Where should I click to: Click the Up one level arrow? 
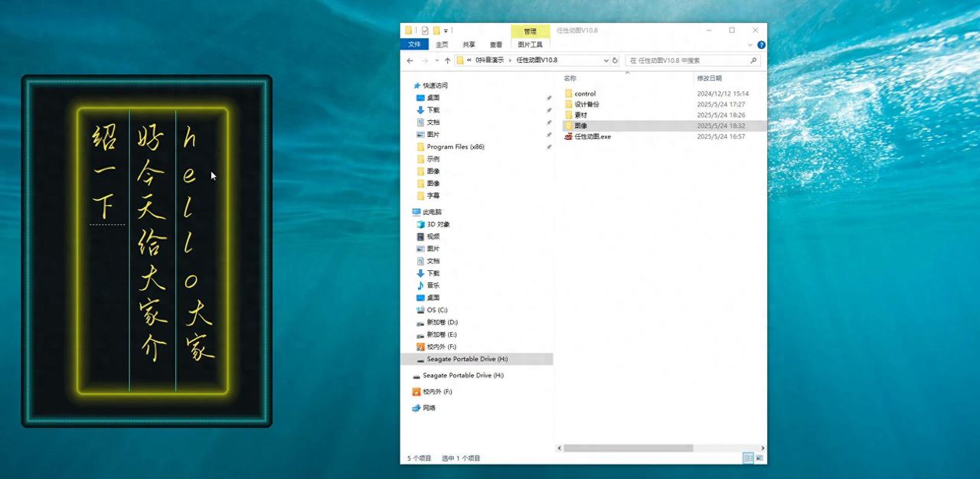tap(447, 60)
